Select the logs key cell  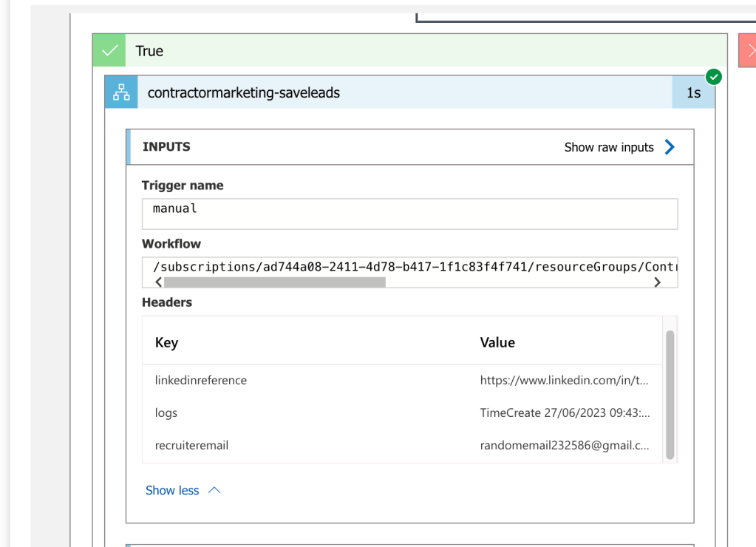166,413
